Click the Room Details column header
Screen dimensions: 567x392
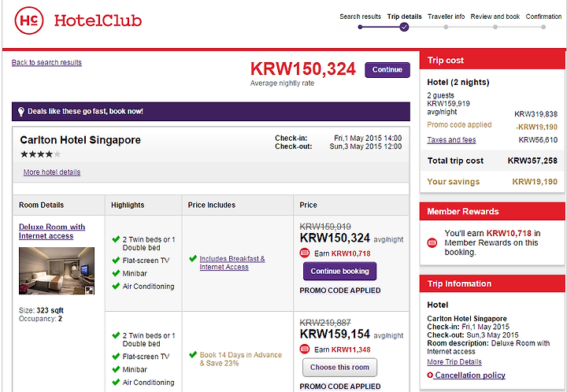(41, 205)
